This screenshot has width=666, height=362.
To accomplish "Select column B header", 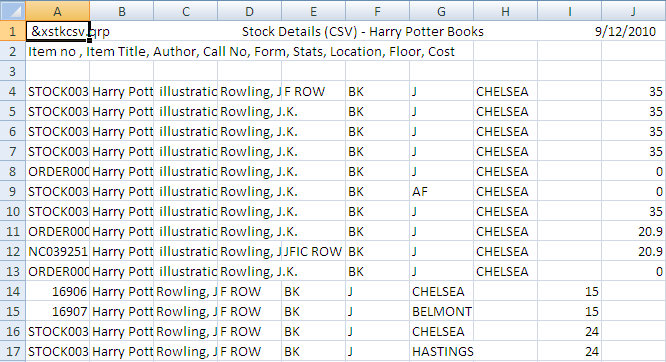I will coord(121,11).
